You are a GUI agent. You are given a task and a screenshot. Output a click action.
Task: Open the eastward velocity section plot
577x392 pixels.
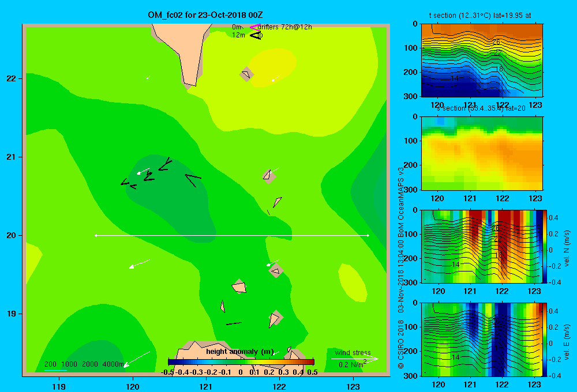482,340
